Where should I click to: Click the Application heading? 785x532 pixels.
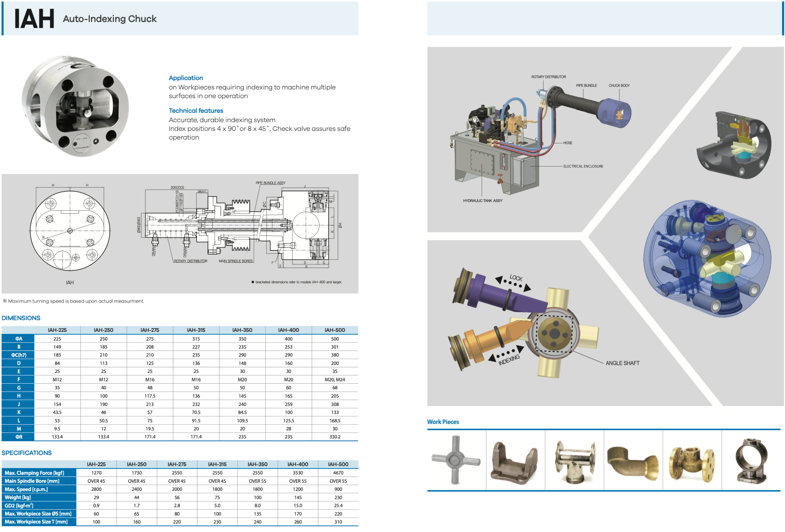click(x=186, y=78)
